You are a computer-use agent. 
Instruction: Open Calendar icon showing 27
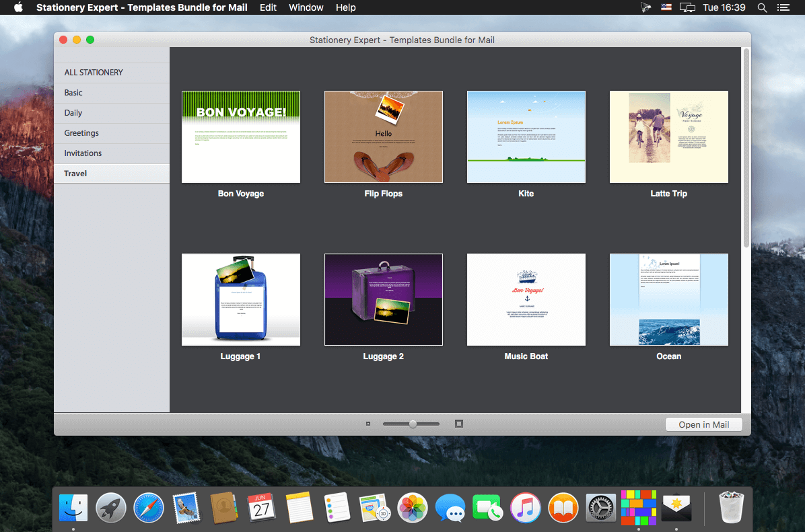click(261, 508)
